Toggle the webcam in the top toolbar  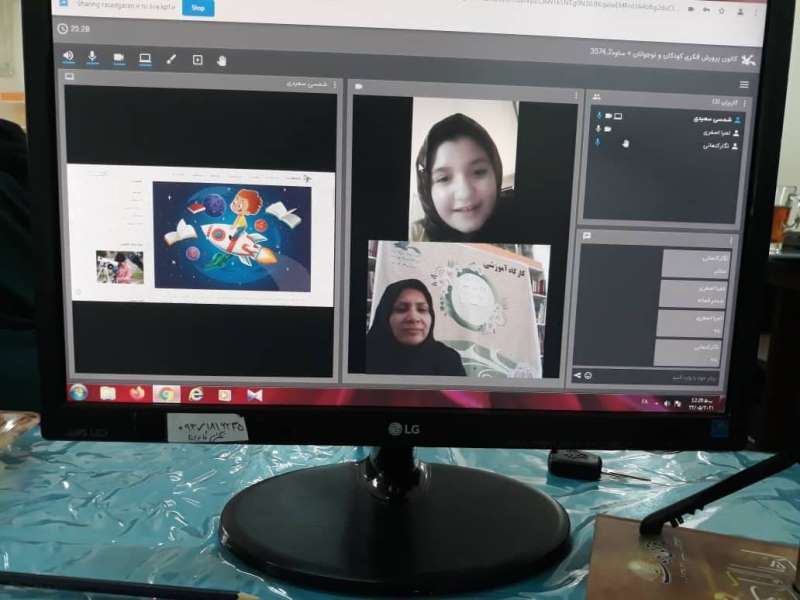119,58
